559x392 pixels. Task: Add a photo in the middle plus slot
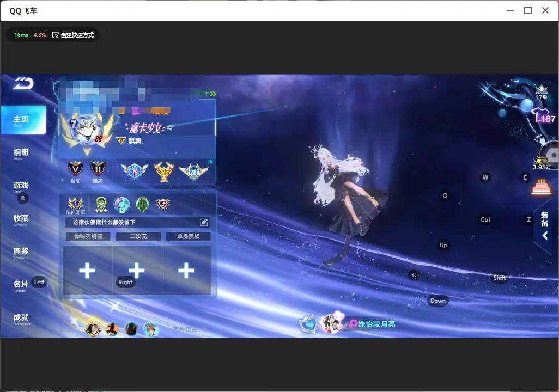click(137, 271)
